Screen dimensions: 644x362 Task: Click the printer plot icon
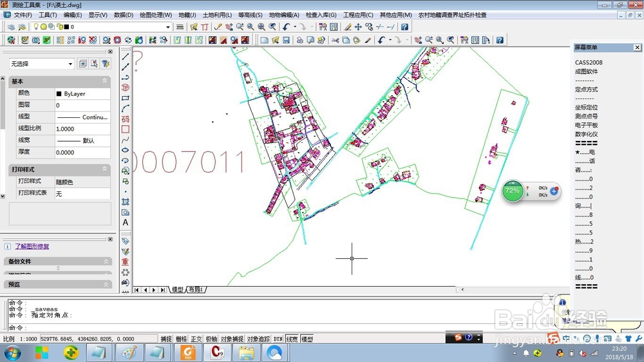point(300,40)
